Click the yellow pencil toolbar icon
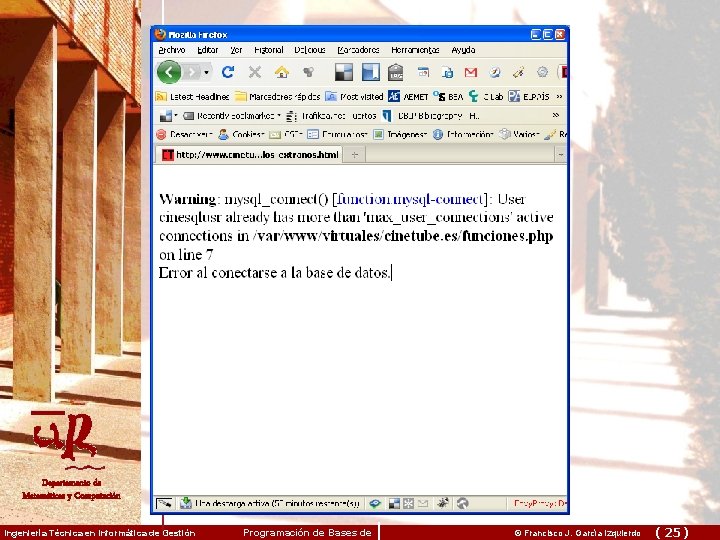720x540 pixels. point(518,72)
